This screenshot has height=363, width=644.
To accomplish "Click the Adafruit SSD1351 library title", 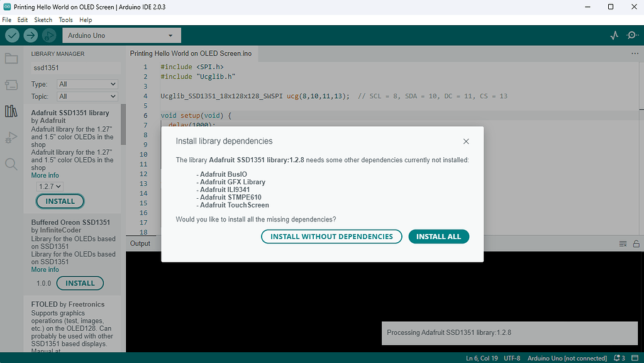I will [70, 113].
